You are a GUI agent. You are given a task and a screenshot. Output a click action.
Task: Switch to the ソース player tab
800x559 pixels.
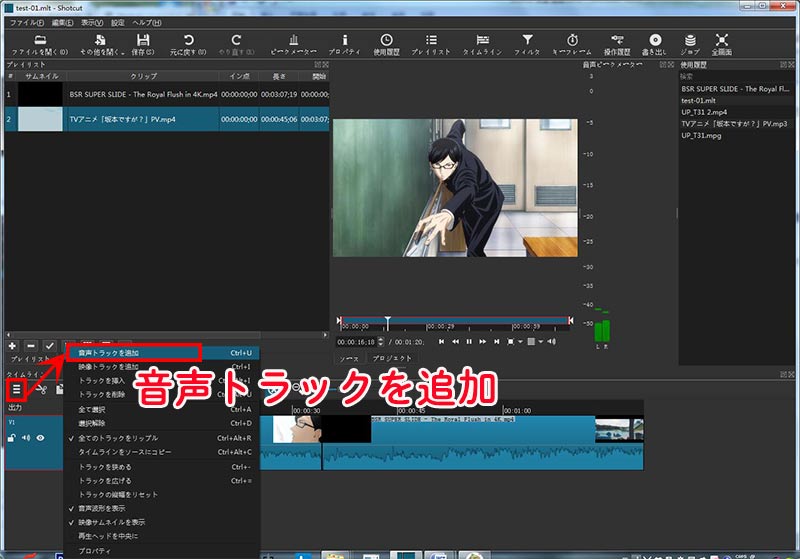click(349, 359)
